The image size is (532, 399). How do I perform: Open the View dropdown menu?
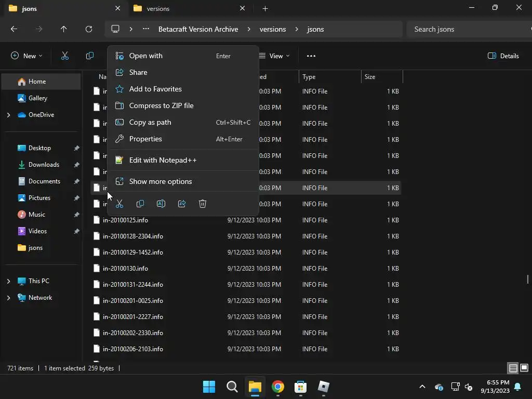point(274,56)
